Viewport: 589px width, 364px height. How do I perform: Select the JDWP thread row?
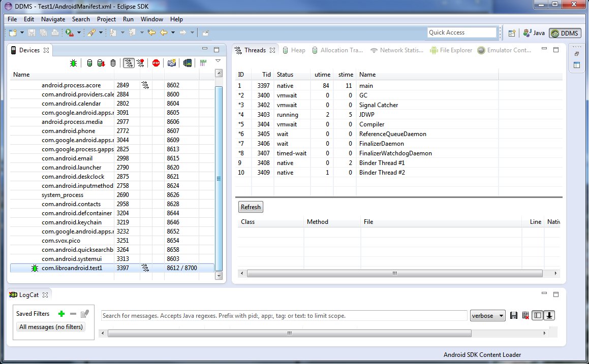pyautogui.click(x=398, y=115)
